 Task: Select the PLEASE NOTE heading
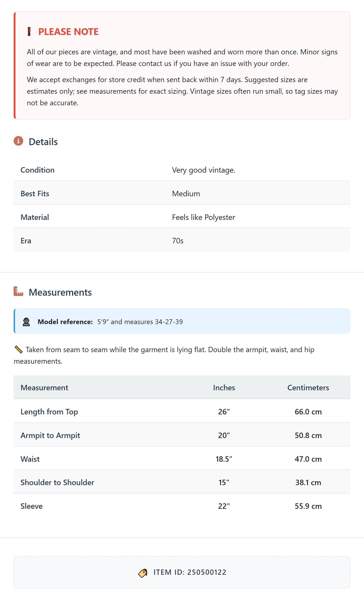point(68,32)
